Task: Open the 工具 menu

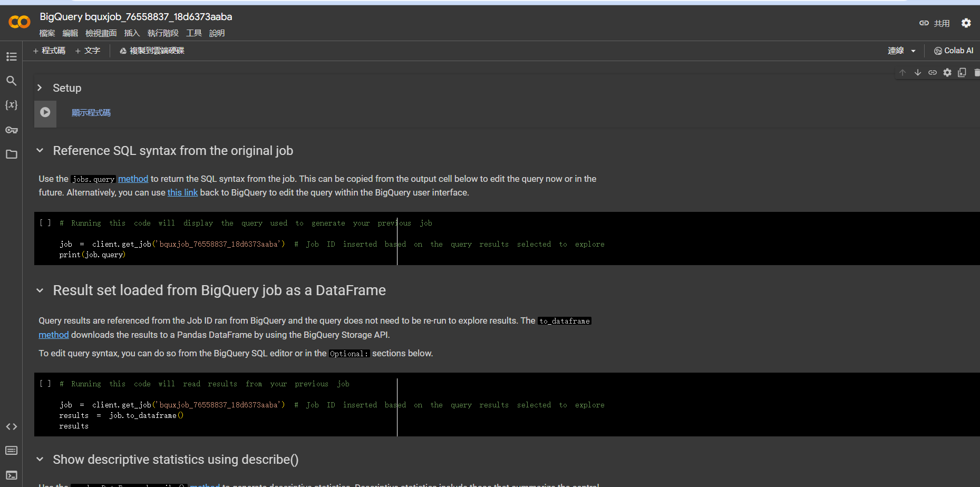Action: pos(194,33)
